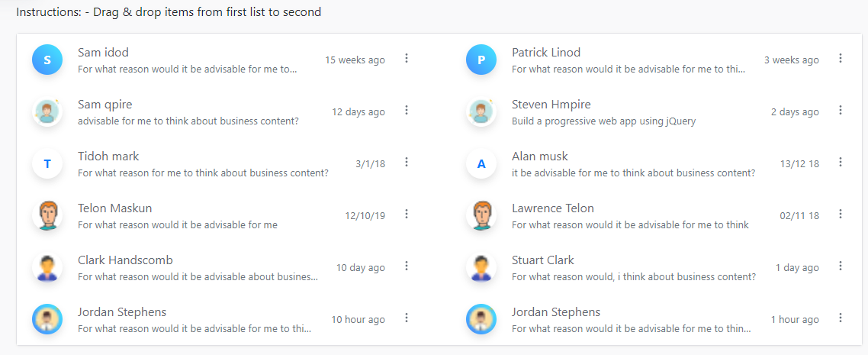Open kebab menu for Tidoh mark
Image resolution: width=868 pixels, height=355 pixels.
(407, 163)
